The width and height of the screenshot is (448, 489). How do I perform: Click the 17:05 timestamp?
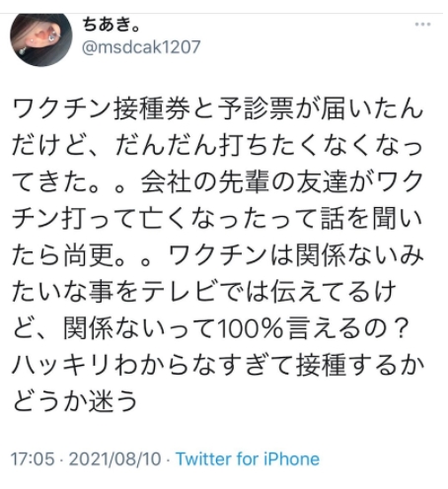(33, 458)
